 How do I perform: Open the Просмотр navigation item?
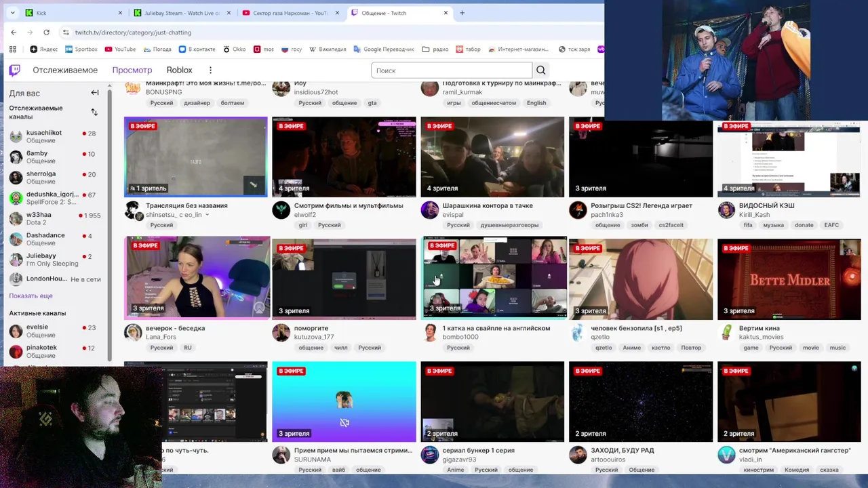(x=132, y=70)
